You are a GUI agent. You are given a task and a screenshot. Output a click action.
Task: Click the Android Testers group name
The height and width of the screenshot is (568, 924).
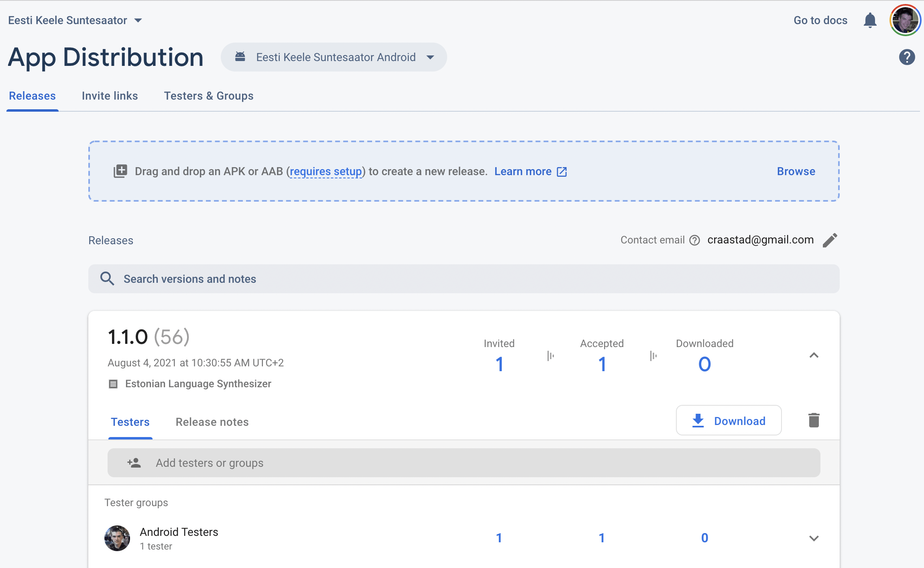click(179, 532)
